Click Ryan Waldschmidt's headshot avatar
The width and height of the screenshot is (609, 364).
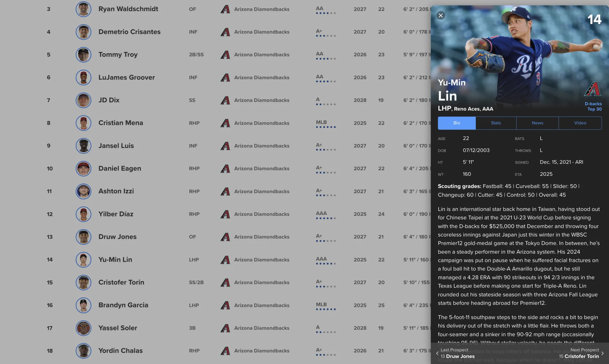tap(83, 9)
